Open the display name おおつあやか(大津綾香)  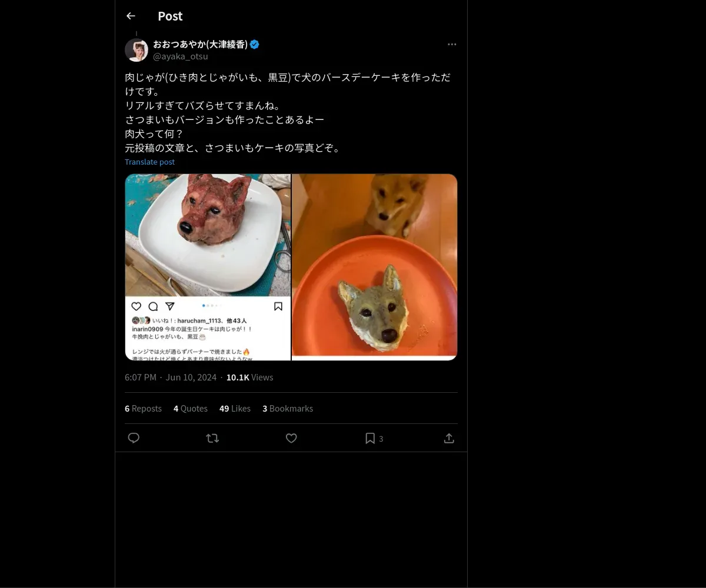(200, 44)
